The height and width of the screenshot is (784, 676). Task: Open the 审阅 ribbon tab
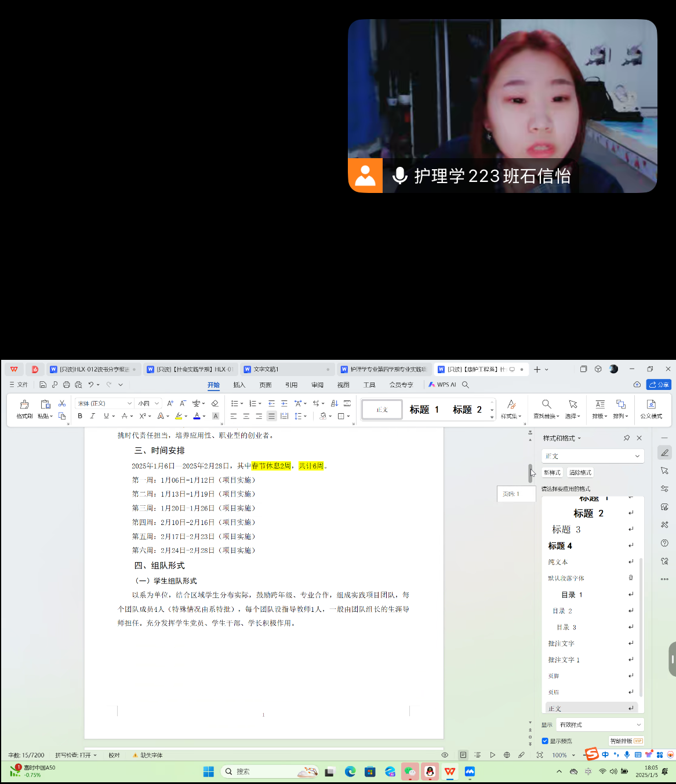pos(317,385)
